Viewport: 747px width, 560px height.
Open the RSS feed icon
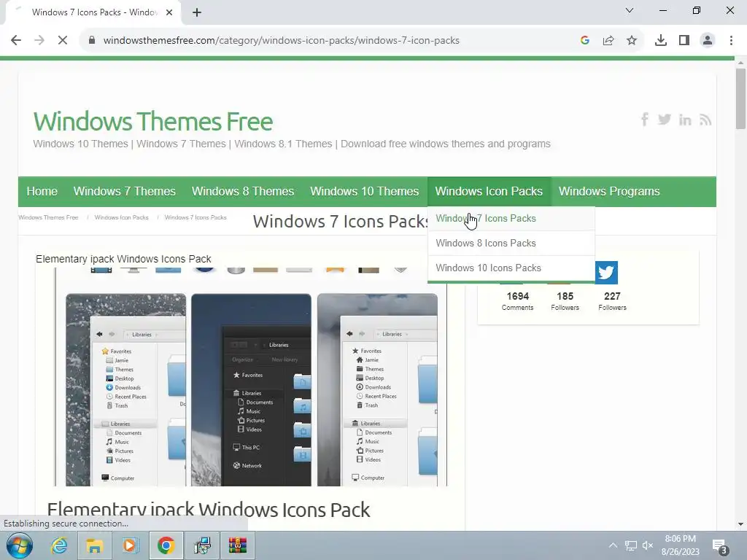tap(705, 120)
